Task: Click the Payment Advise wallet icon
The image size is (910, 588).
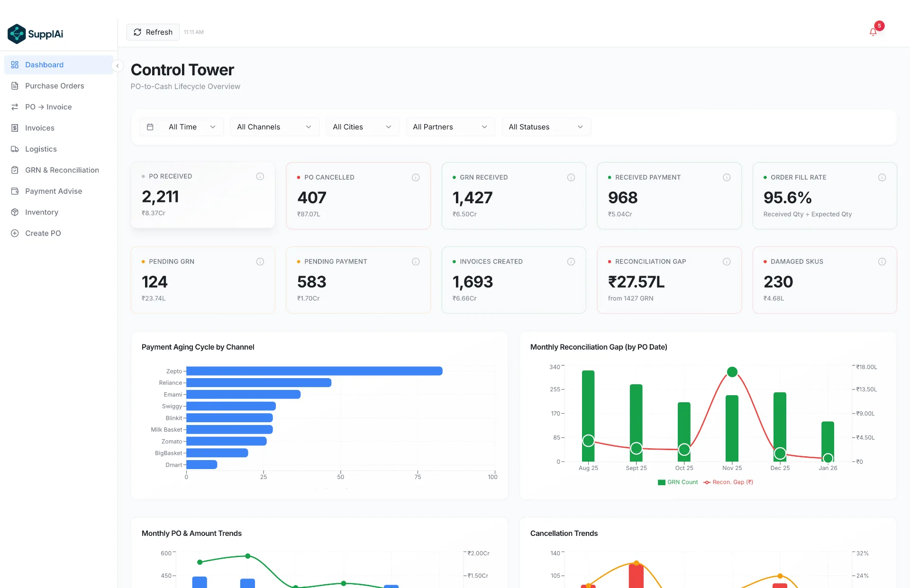Action: [15, 191]
